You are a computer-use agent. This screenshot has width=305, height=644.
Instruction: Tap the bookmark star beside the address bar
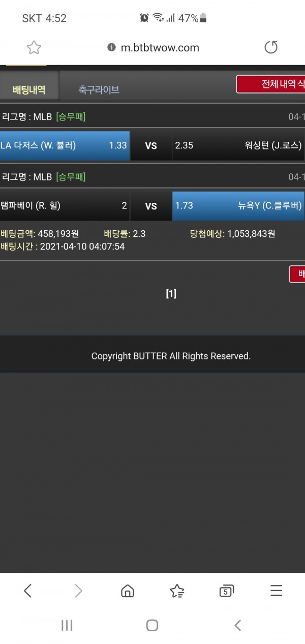[x=34, y=48]
